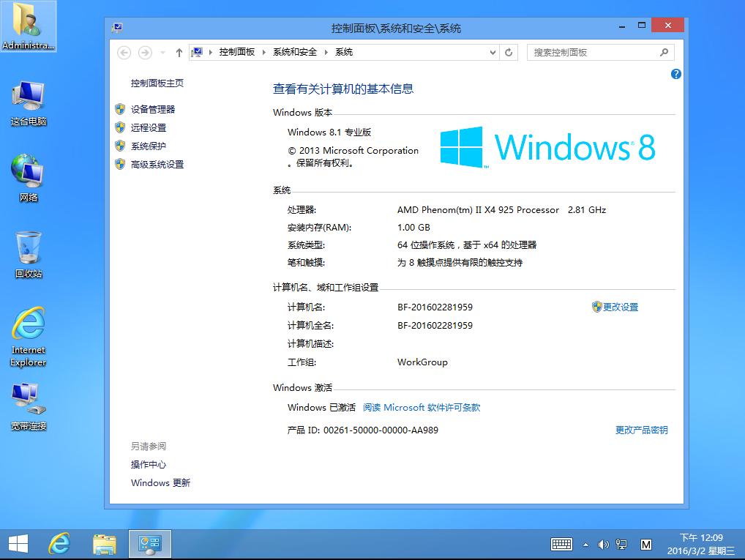Click the search magnifier icon
Image resolution: width=745 pixels, height=560 pixels.
click(x=664, y=52)
